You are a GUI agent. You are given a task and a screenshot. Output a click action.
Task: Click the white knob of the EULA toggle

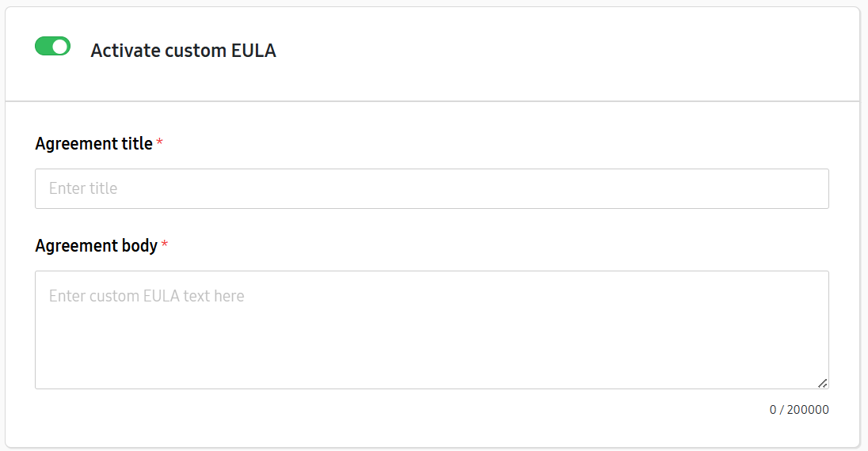point(59,47)
